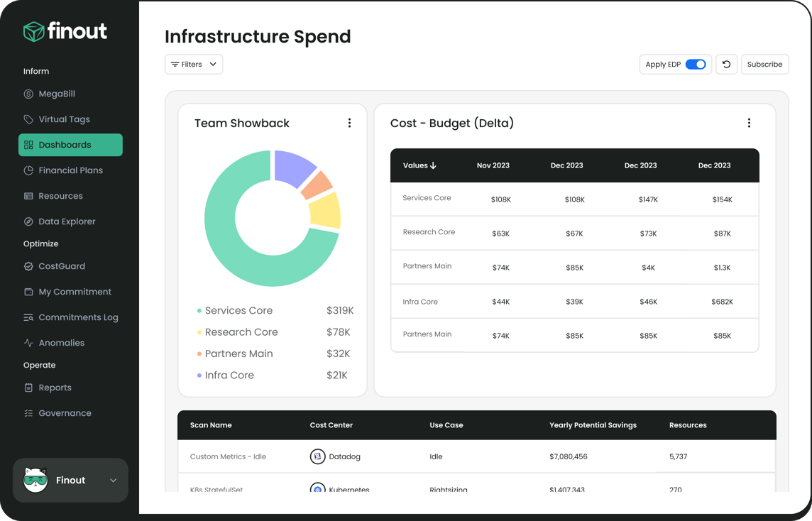This screenshot has width=812, height=521.
Task: Click the yellow Research Core donut segment
Action: (326, 212)
